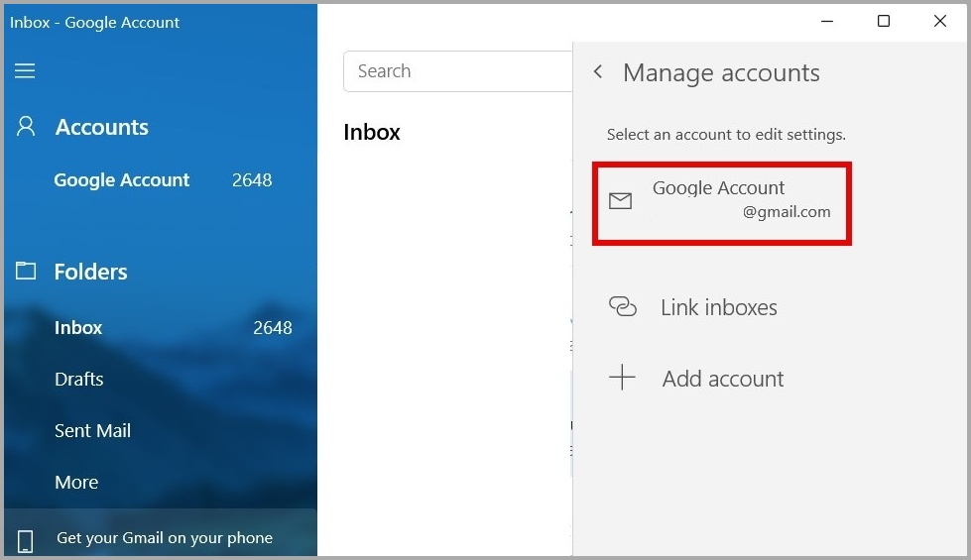Click the Link inboxes chain icon
Viewport: 971px width, 560px height.
coord(622,306)
